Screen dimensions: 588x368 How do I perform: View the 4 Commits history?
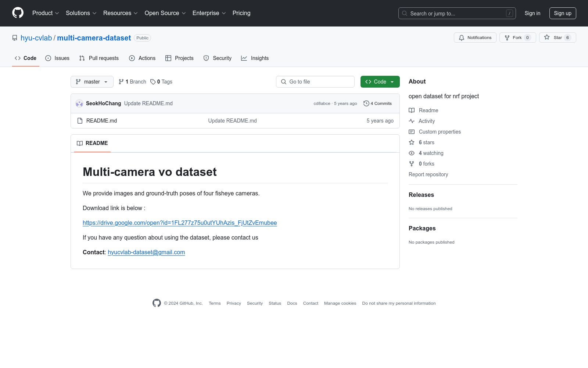coord(378,103)
